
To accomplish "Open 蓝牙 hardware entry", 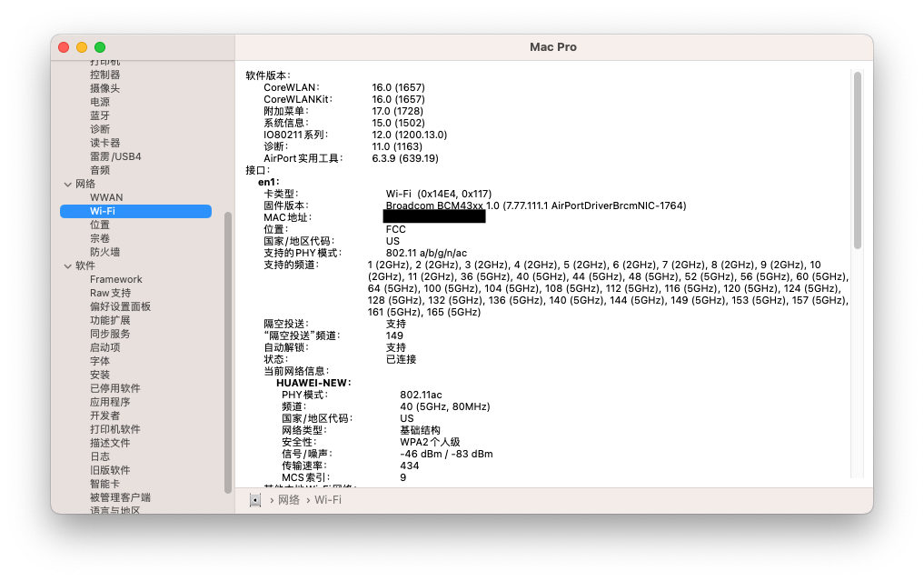I will pos(100,115).
